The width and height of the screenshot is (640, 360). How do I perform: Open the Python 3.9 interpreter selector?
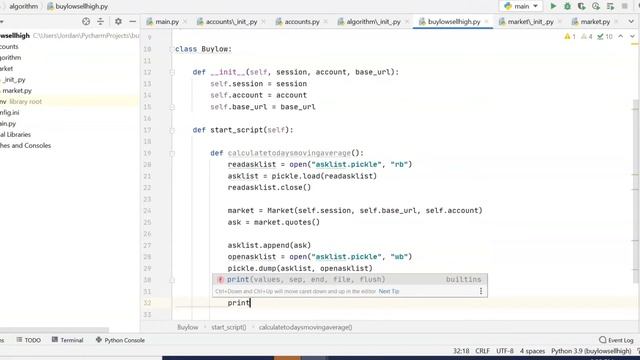(591, 351)
